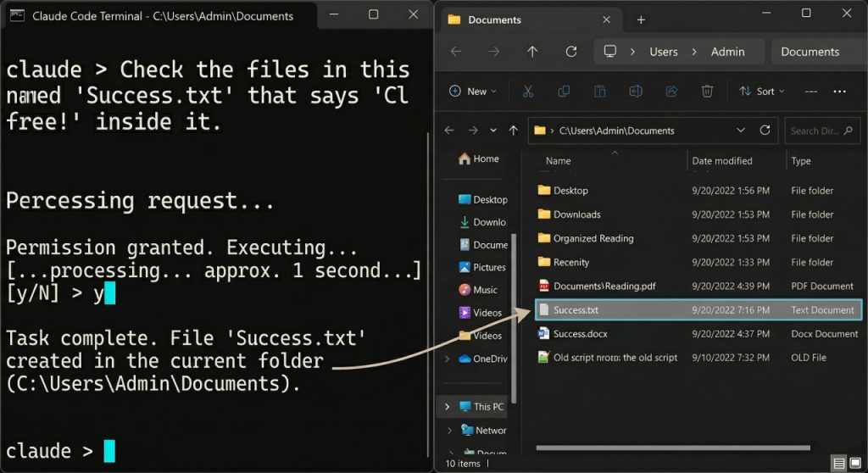This screenshot has width=868, height=473.
Task: Click the Share icon in toolbar
Action: click(672, 92)
